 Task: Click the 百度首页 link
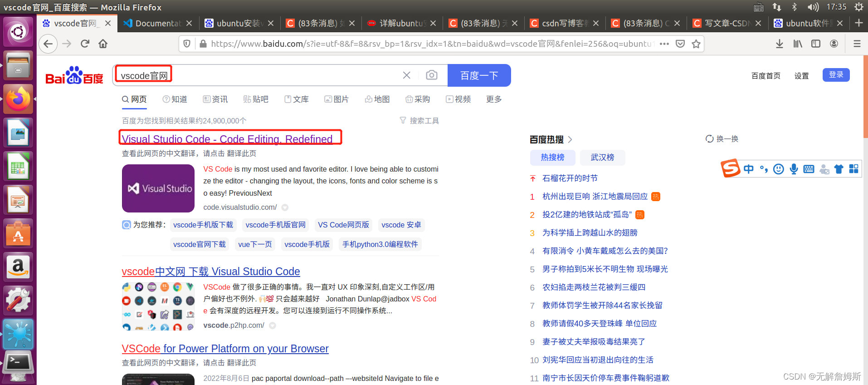coord(766,76)
